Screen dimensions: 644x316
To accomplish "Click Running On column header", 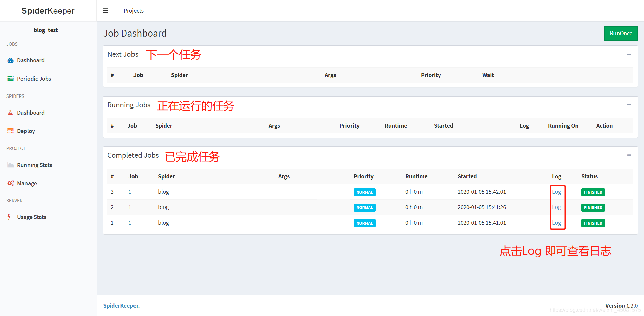I will [563, 126].
